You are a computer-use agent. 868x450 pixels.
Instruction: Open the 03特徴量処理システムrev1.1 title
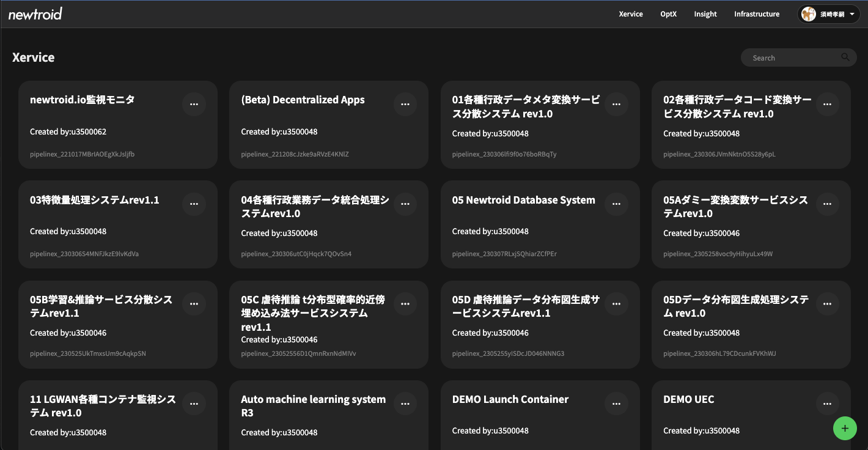pyautogui.click(x=95, y=200)
